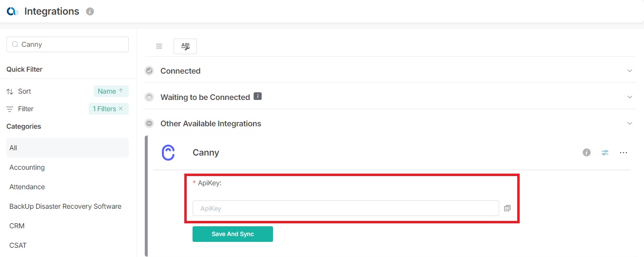
Task: Click into the ApiKey input field
Action: click(x=346, y=208)
